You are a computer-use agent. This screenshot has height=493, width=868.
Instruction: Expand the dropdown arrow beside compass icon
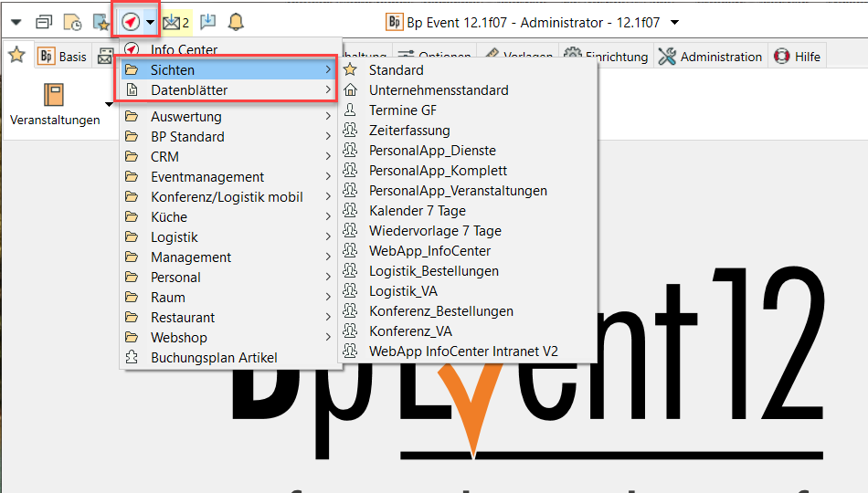click(150, 22)
